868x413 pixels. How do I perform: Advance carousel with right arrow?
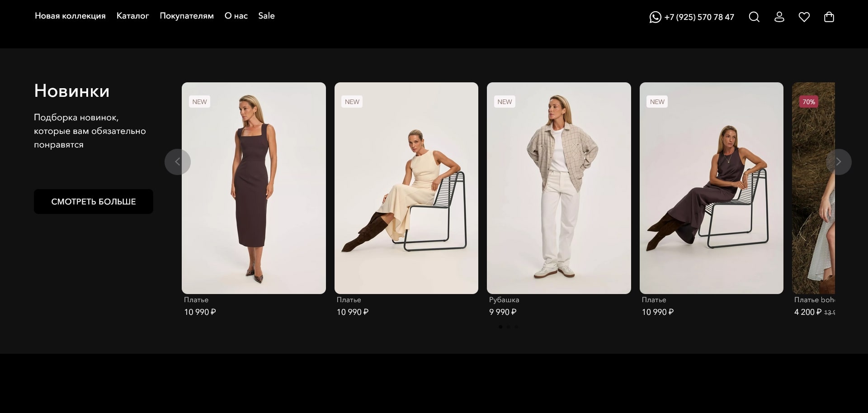coord(838,162)
